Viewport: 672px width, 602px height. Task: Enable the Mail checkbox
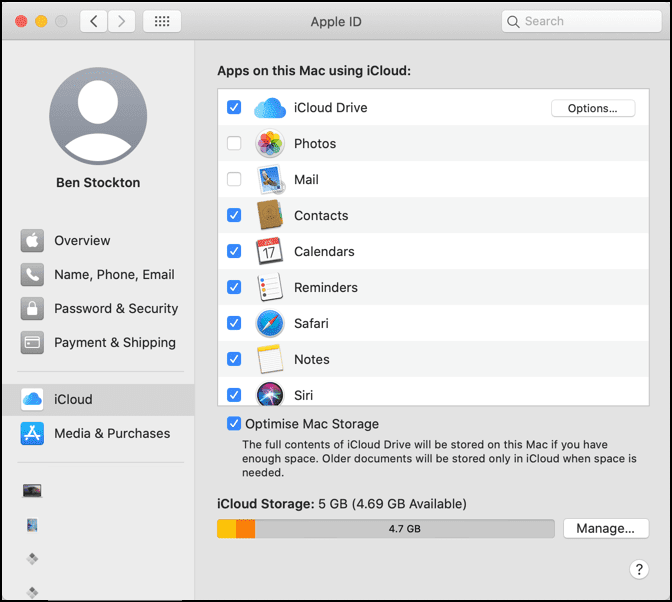pos(234,179)
